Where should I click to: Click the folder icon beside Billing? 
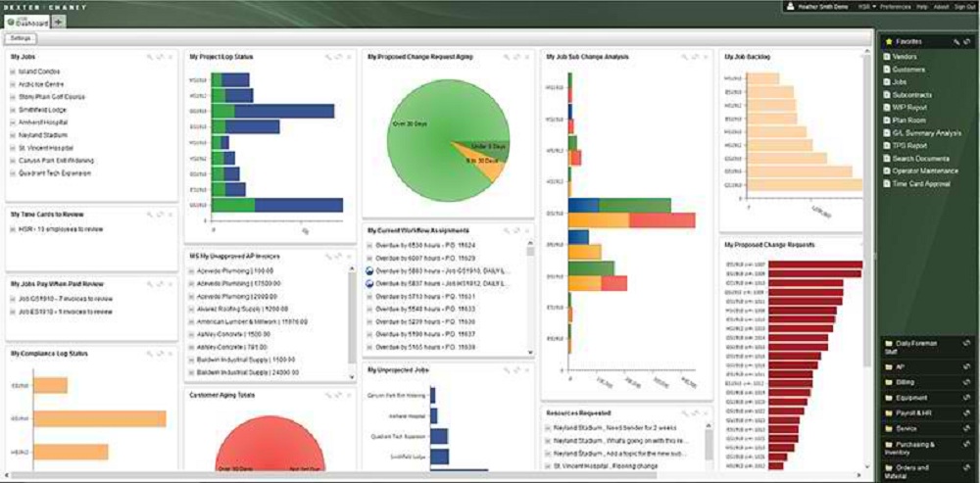tap(888, 382)
